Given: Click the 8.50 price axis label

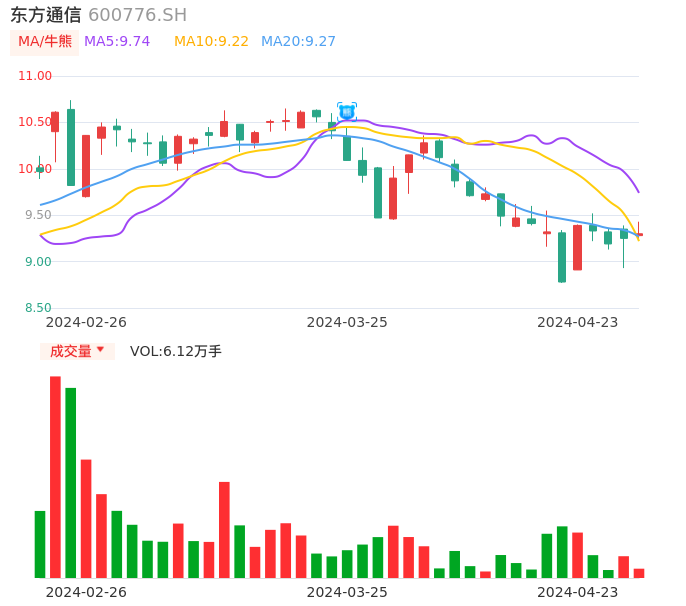Looking at the screenshot, I should coord(38,308).
